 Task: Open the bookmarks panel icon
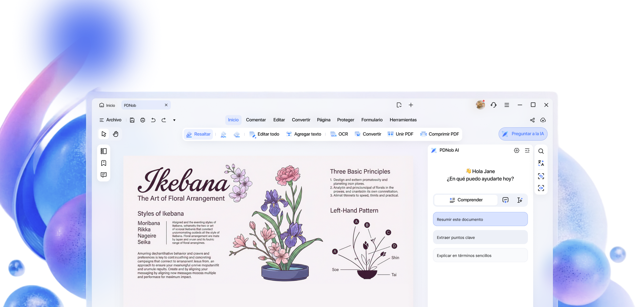pyautogui.click(x=104, y=163)
